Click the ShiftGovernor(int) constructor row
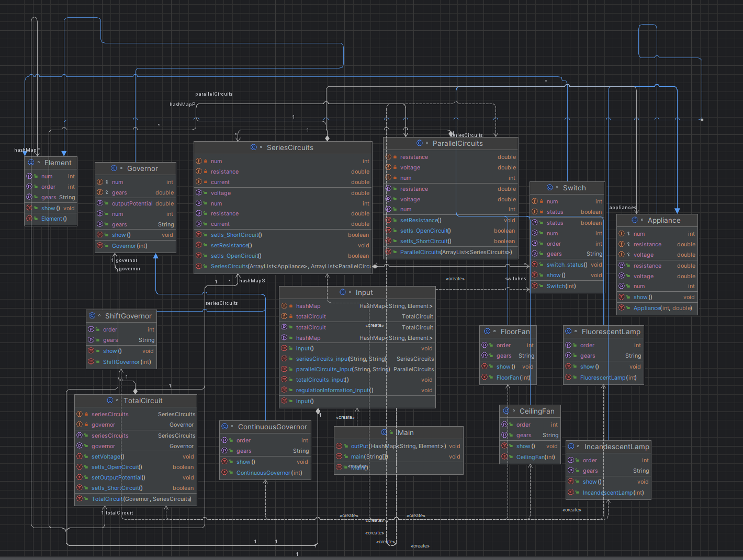Image resolution: width=743 pixels, height=560 pixels. click(x=121, y=362)
